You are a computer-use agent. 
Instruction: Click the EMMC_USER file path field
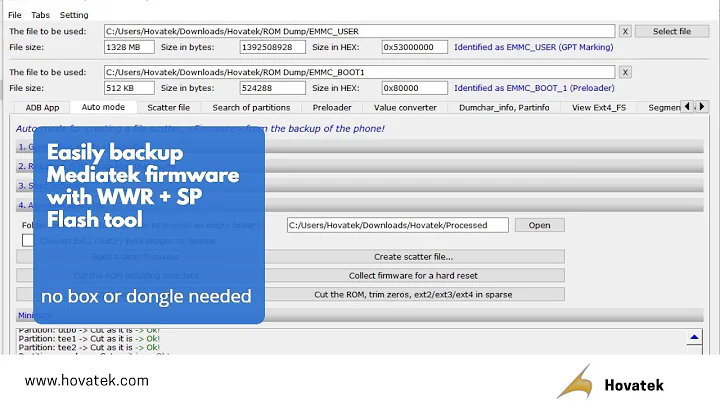(x=360, y=32)
